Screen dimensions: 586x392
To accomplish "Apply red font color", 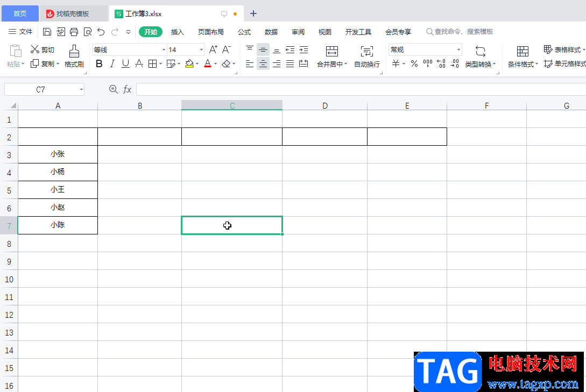I will coord(208,64).
